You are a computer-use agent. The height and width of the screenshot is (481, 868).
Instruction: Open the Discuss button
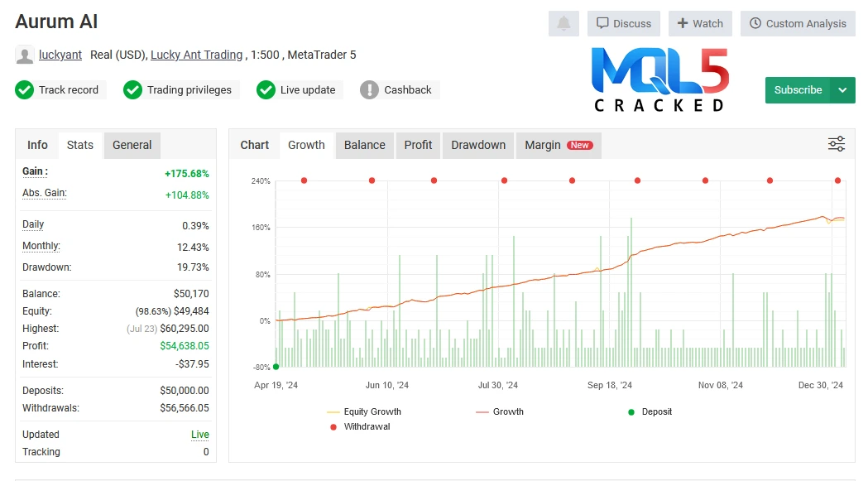[623, 23]
